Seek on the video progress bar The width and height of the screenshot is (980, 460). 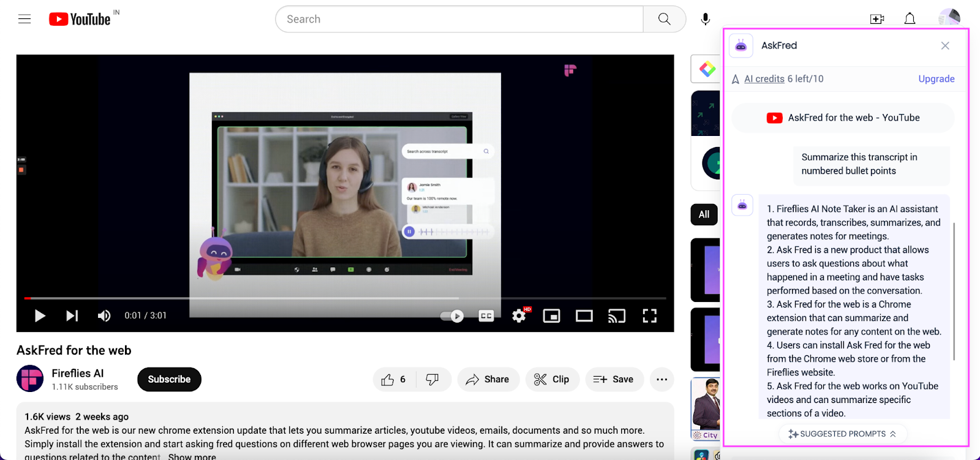(345, 298)
